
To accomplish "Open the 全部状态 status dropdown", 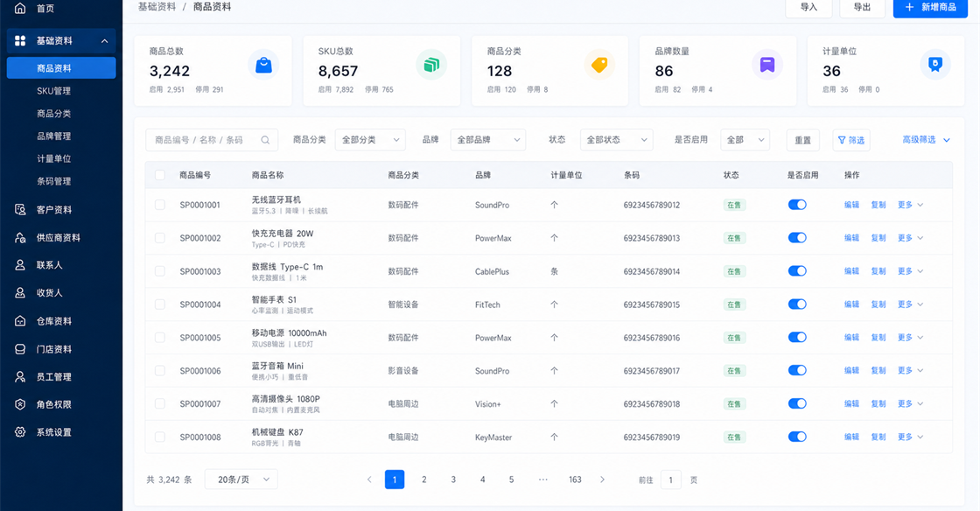I will click(616, 140).
